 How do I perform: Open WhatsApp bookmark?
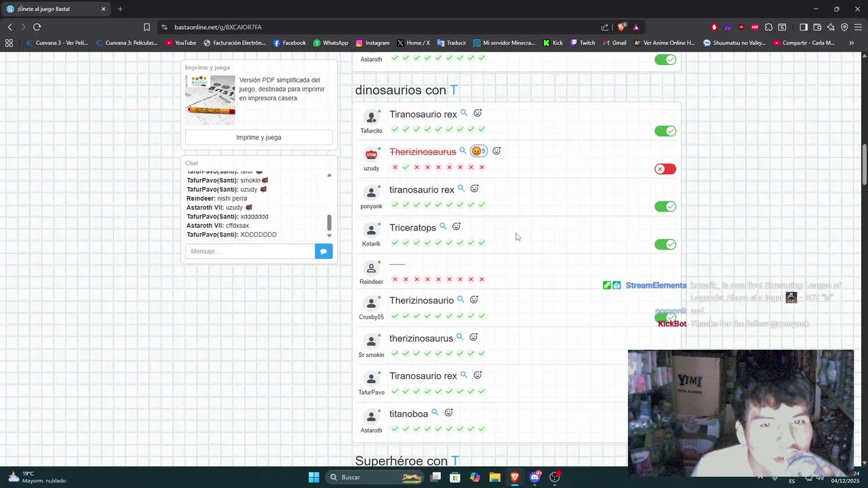pyautogui.click(x=331, y=43)
